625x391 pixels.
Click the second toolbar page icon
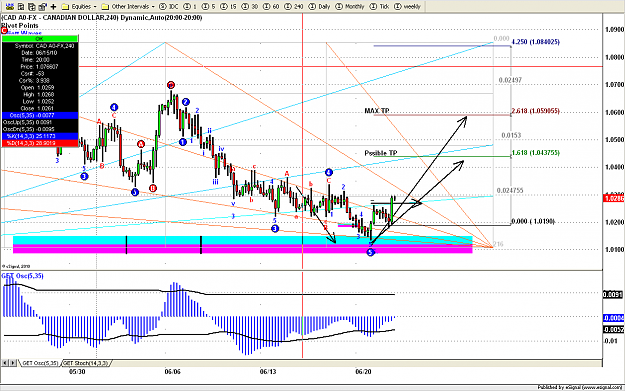21,6
